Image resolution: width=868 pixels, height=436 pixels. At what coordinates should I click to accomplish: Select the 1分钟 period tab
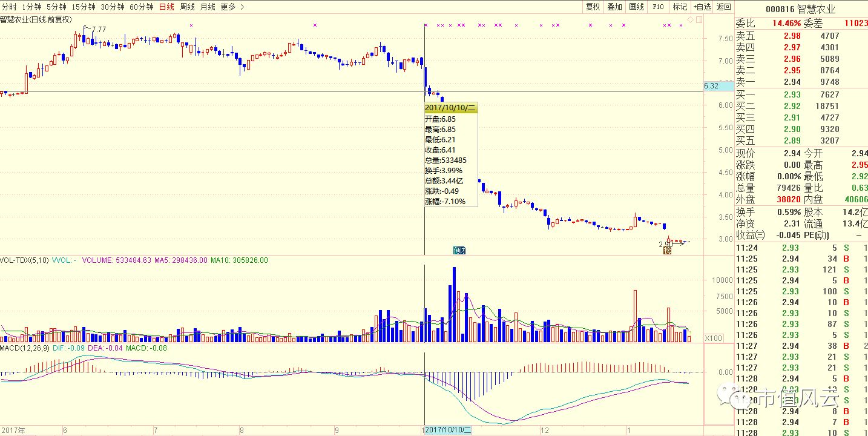(31, 7)
